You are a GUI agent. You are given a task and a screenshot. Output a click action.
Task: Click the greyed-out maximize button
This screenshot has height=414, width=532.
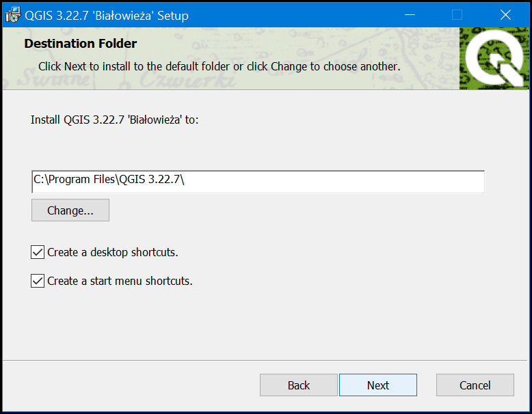point(457,15)
